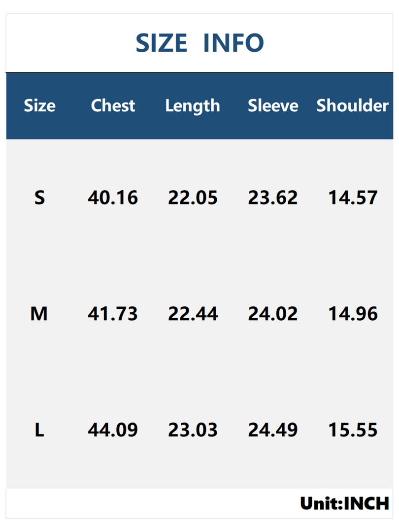Click the S size row label
Viewport: 399px width, 532px height.
tap(40, 198)
